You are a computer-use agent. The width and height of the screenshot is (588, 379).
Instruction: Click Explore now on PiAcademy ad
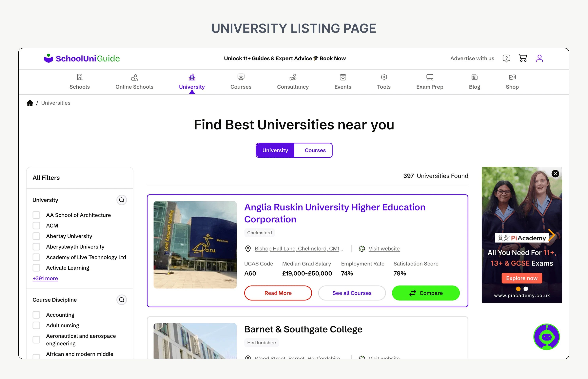[x=522, y=278]
